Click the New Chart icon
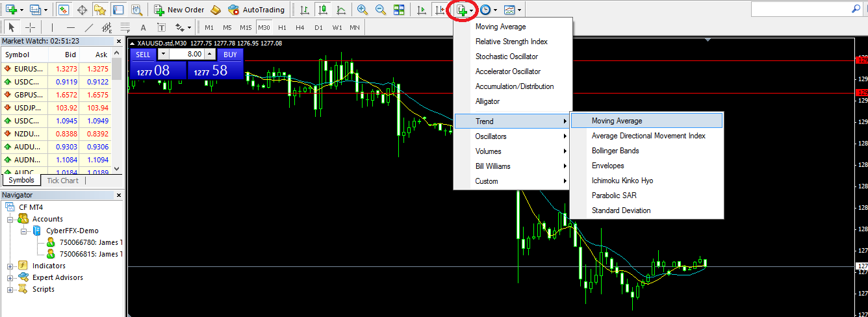 point(11,10)
